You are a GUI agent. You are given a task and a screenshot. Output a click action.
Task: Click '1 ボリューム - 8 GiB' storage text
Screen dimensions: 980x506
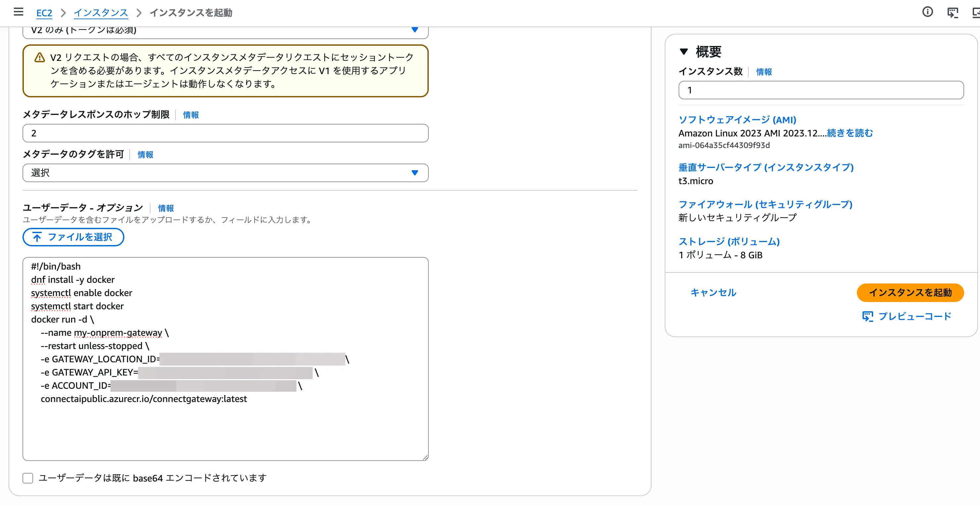[x=720, y=255]
